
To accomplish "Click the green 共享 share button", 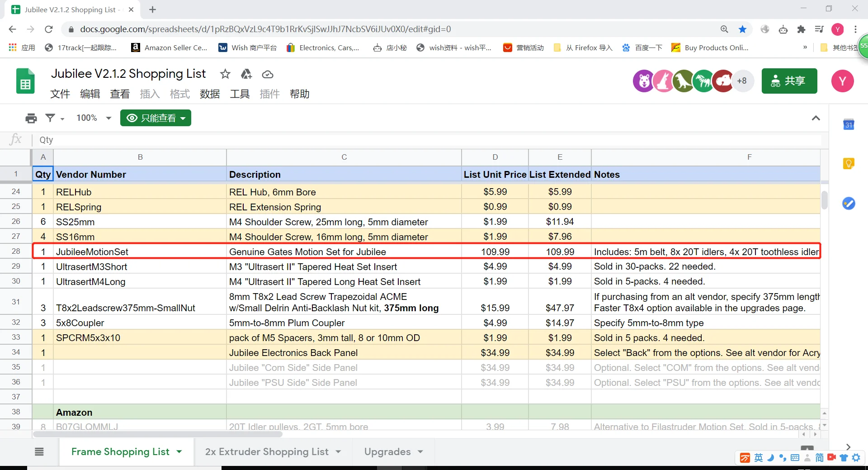I will click(789, 81).
